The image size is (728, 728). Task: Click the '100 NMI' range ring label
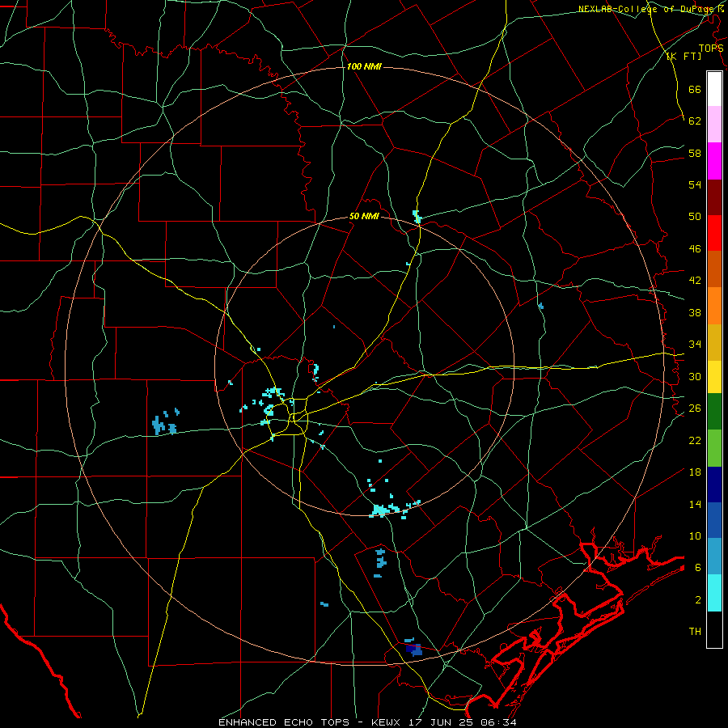click(x=364, y=67)
